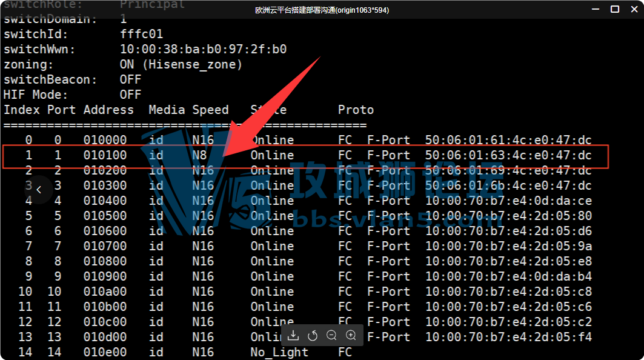Click Online state in the 010a00 row
The width and height of the screenshot is (644, 360).
[x=272, y=292]
